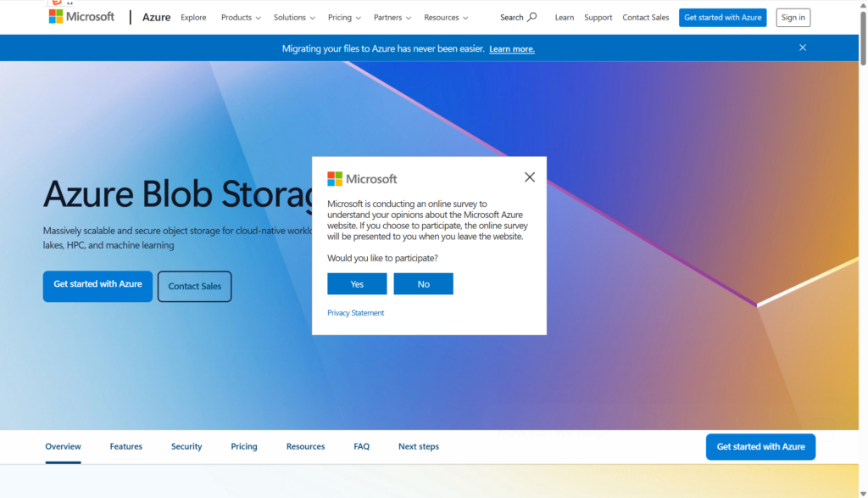Image resolution: width=868 pixels, height=498 pixels.
Task: Switch to the Resources tab in section navigation
Action: coord(305,446)
